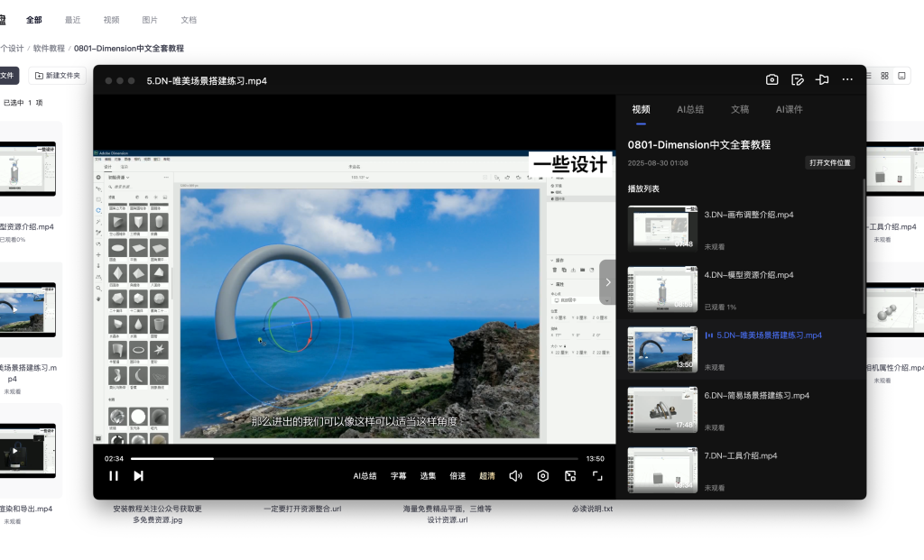Screen dimensions: 924x560
Task: Click the total duration 13:50 beside the progress bar
Action: 596,459
